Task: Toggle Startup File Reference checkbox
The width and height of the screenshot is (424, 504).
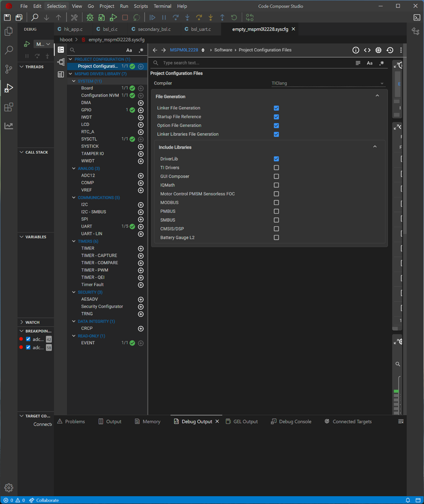Action: [276, 117]
